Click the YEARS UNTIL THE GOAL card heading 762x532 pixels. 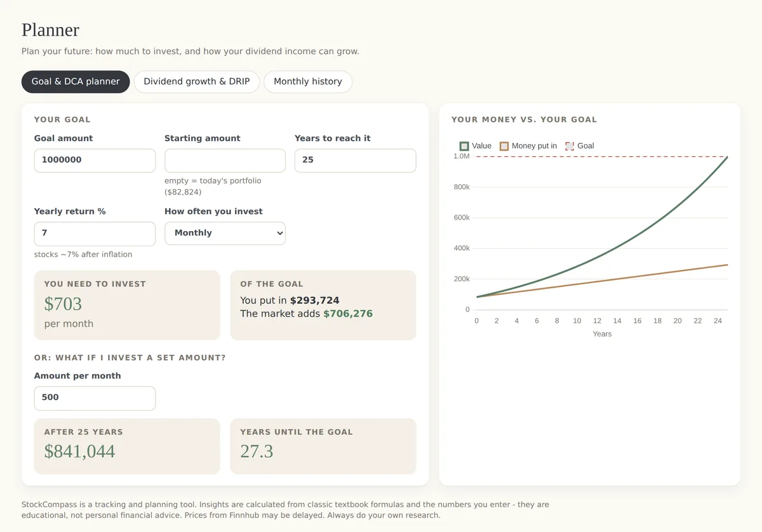tap(297, 432)
